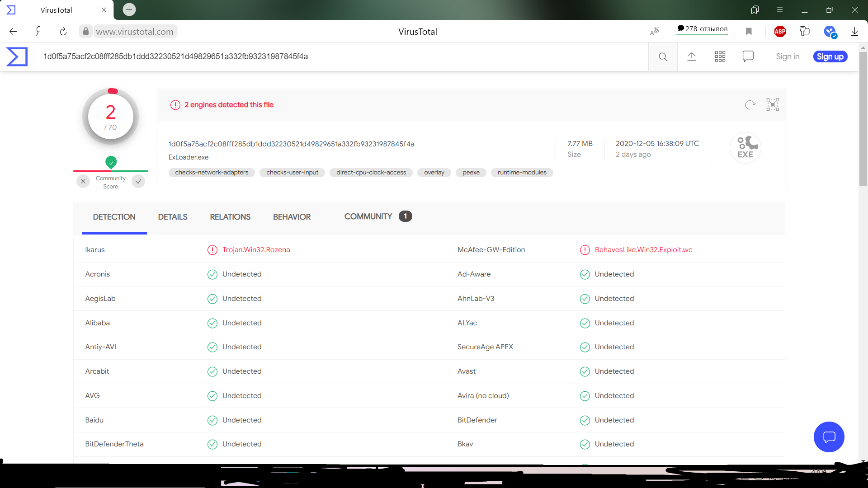The height and width of the screenshot is (488, 868).
Task: Click the checks-network-adapters tag
Action: pos(212,173)
